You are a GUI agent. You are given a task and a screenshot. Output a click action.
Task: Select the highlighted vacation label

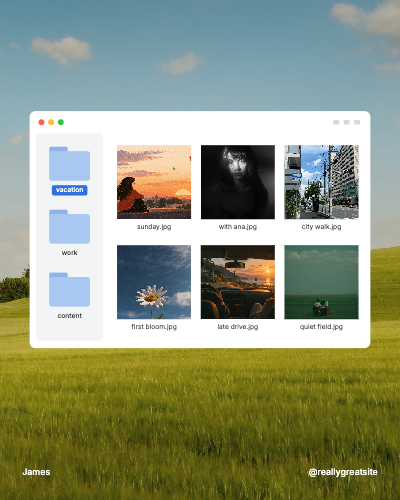69,190
